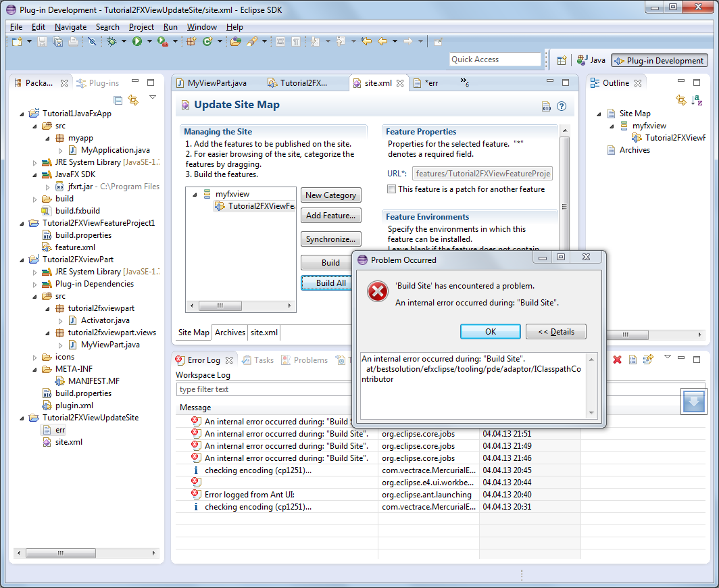Click the Outline link-with-editor arrows icon
The image size is (719, 588).
[x=681, y=100]
